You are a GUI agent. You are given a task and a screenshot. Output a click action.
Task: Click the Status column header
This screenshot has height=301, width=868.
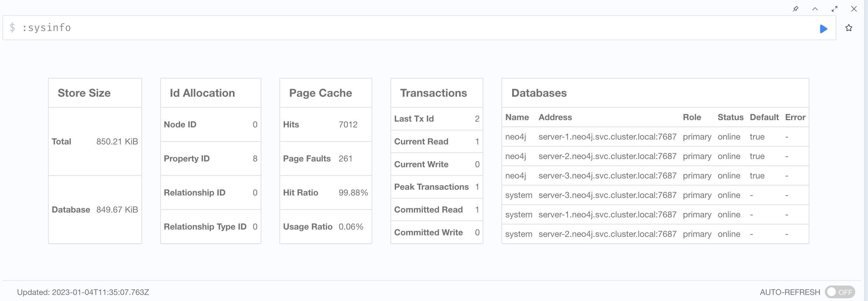730,117
